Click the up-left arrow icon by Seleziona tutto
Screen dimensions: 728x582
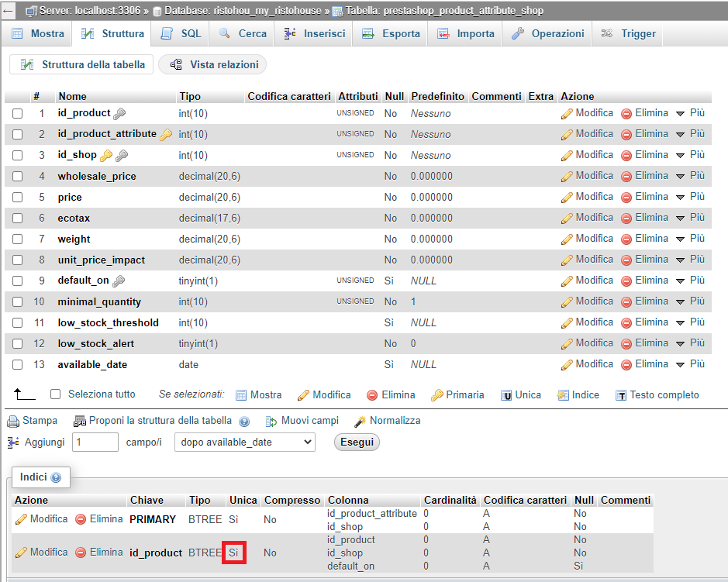tap(24, 394)
